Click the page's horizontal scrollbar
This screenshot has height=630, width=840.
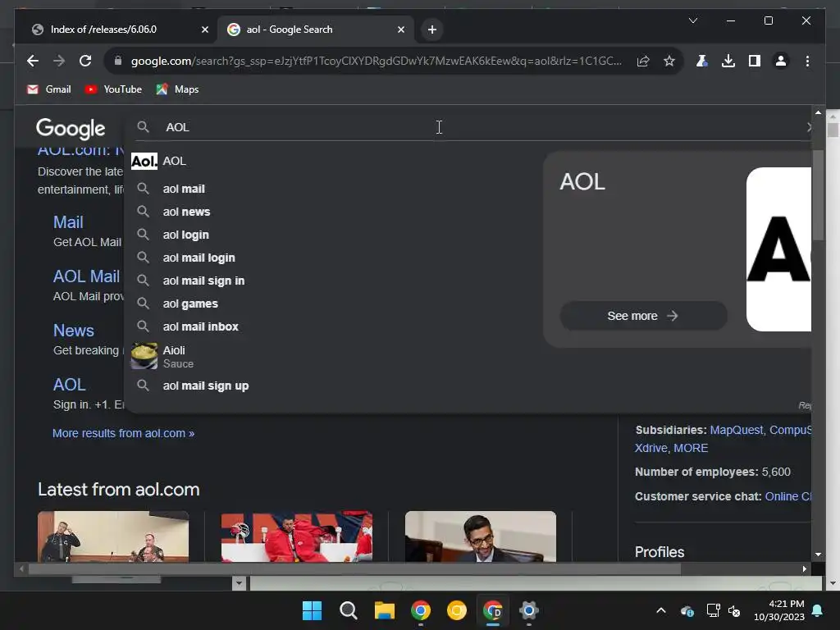354,569
